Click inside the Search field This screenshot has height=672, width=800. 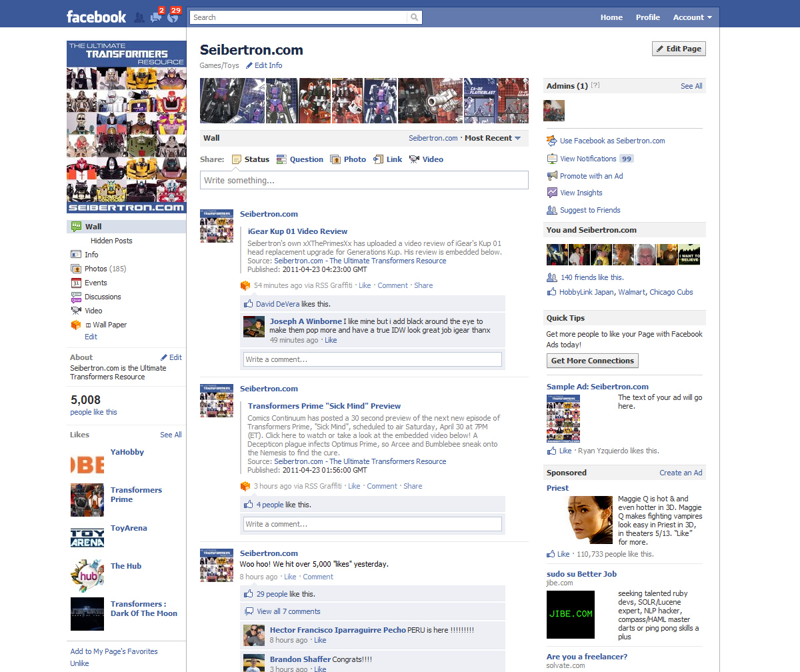tap(299, 17)
